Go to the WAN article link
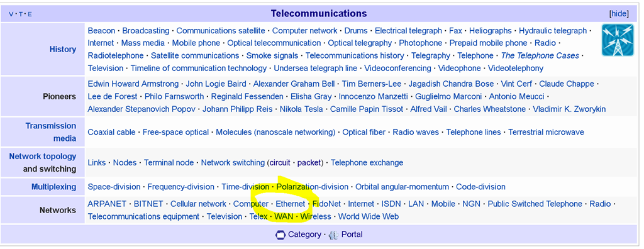The height and width of the screenshot is (249, 644). (x=284, y=216)
